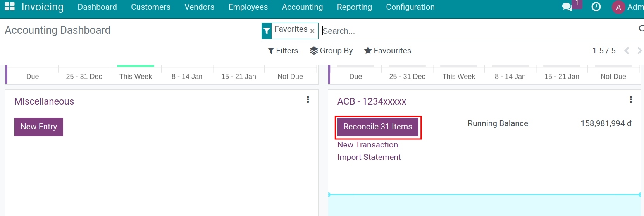Open the New Transaction link
Screen dimensions: 644x216
[368, 145]
